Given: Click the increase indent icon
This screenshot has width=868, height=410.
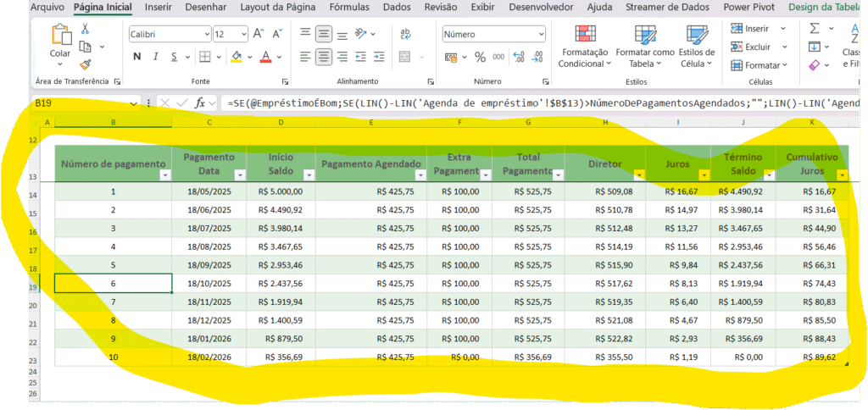Looking at the screenshot, I should (379, 57).
